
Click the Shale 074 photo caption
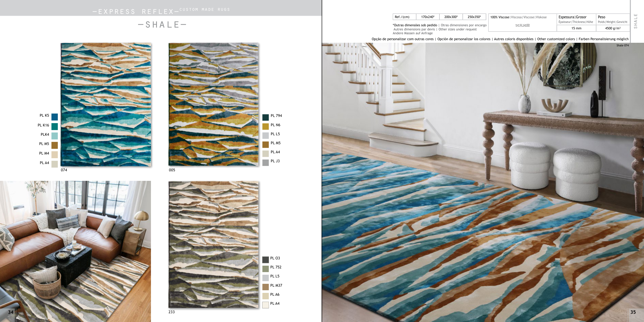[622, 45]
